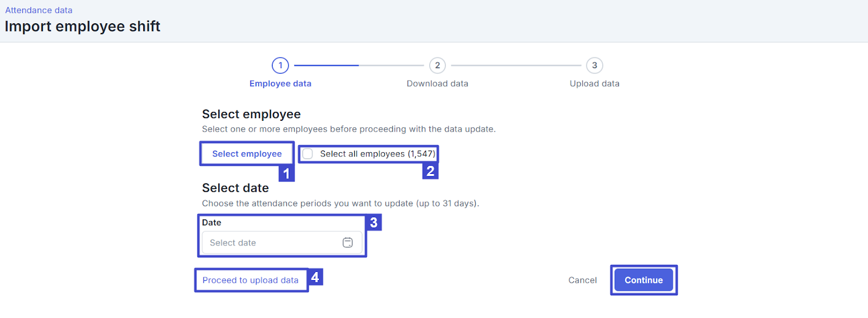The image size is (868, 318).
Task: Tick the Select all employees checkbox
Action: pos(308,154)
